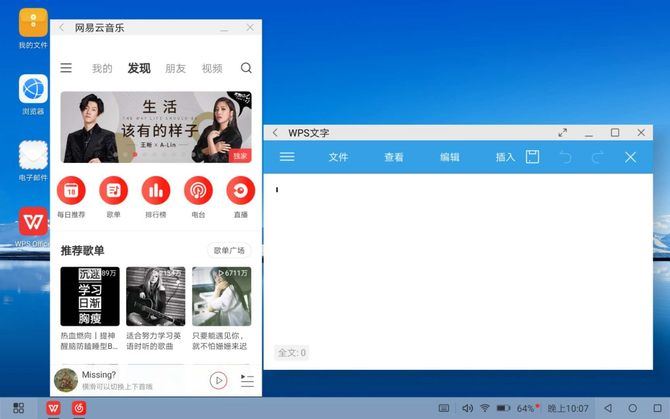Open the search icon in NetEase Music
This screenshot has width=670, height=419.
(246, 68)
